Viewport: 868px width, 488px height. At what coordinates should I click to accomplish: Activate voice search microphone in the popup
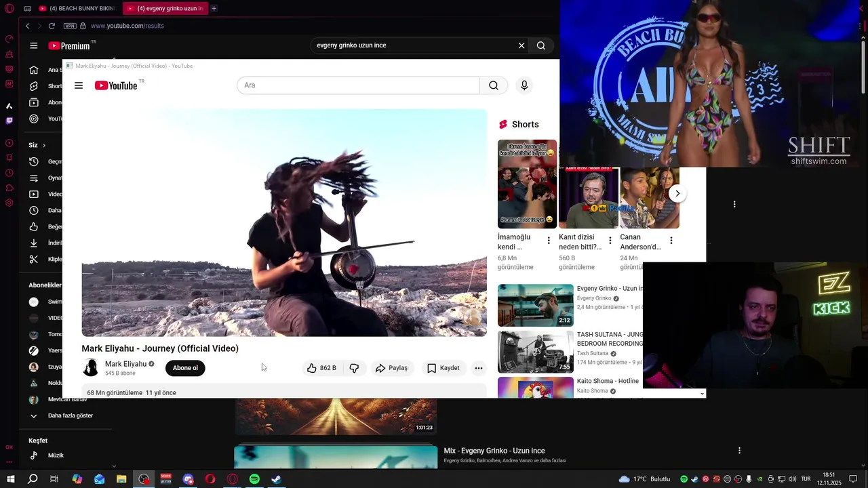click(524, 85)
